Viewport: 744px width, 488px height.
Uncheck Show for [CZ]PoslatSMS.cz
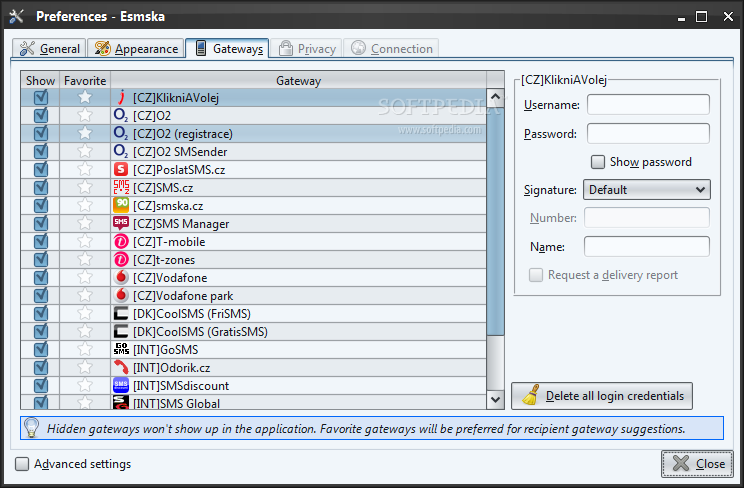click(41, 169)
